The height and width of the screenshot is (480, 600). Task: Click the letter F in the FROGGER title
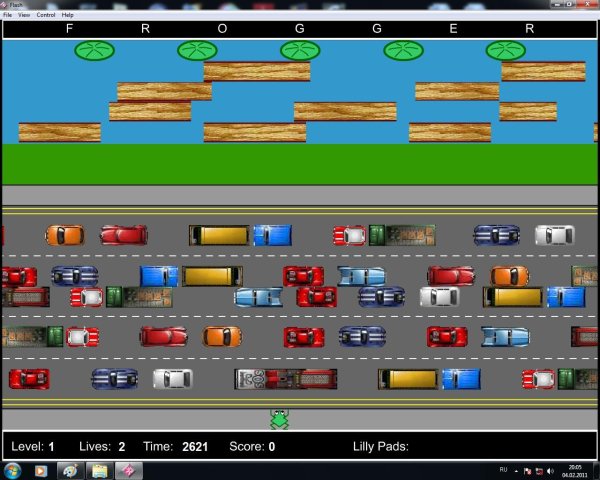pos(69,29)
